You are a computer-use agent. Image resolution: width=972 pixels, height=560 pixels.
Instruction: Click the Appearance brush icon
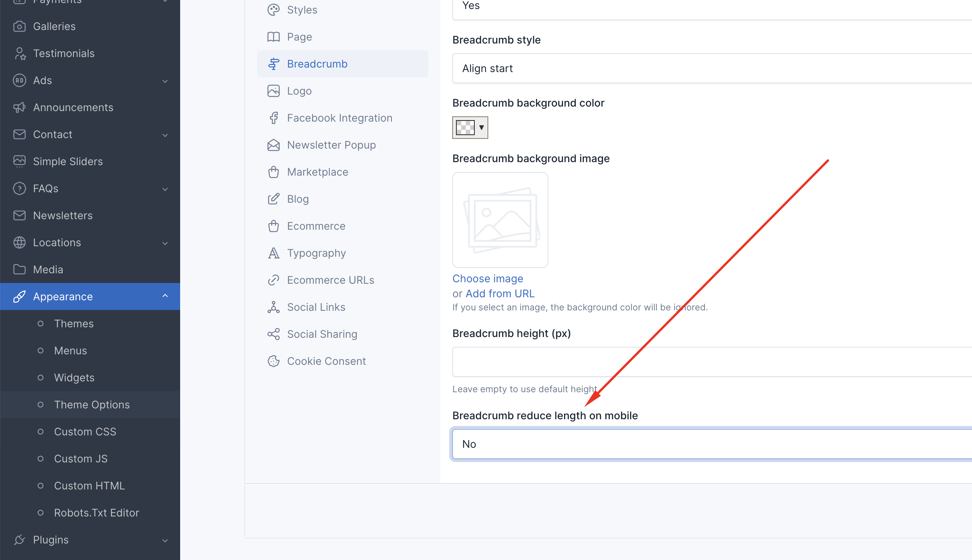point(19,297)
